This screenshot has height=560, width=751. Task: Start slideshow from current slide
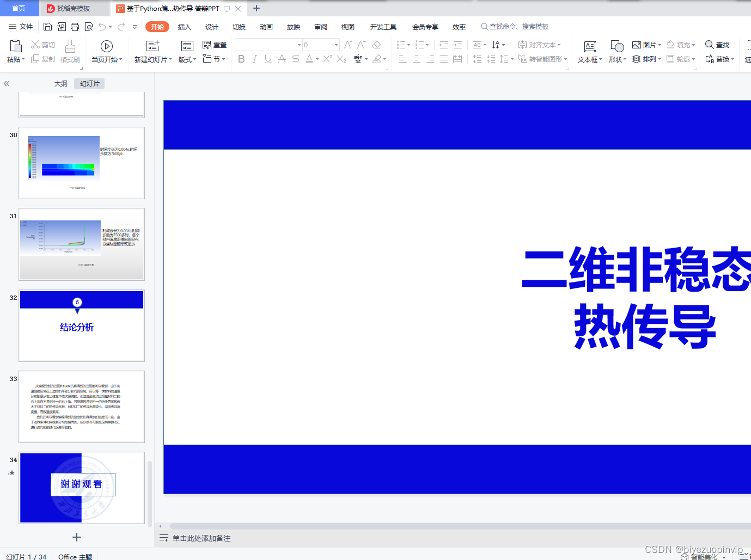(107, 46)
